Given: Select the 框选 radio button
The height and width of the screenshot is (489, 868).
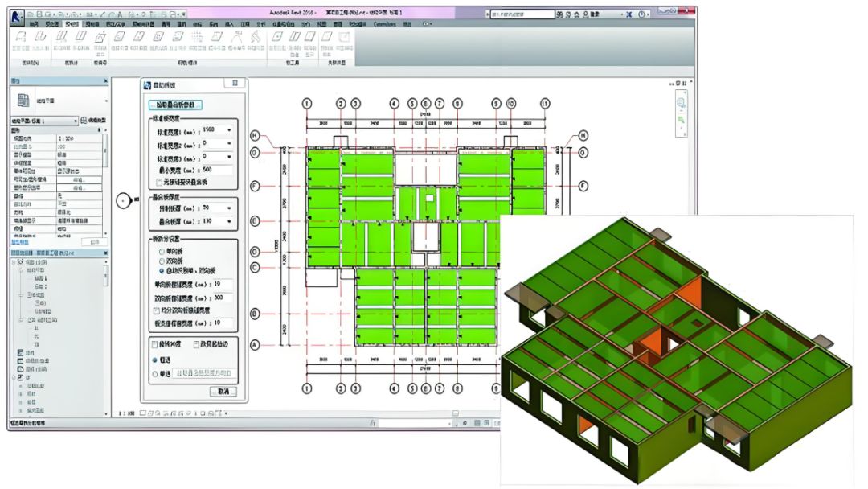Looking at the screenshot, I should pos(155,360).
